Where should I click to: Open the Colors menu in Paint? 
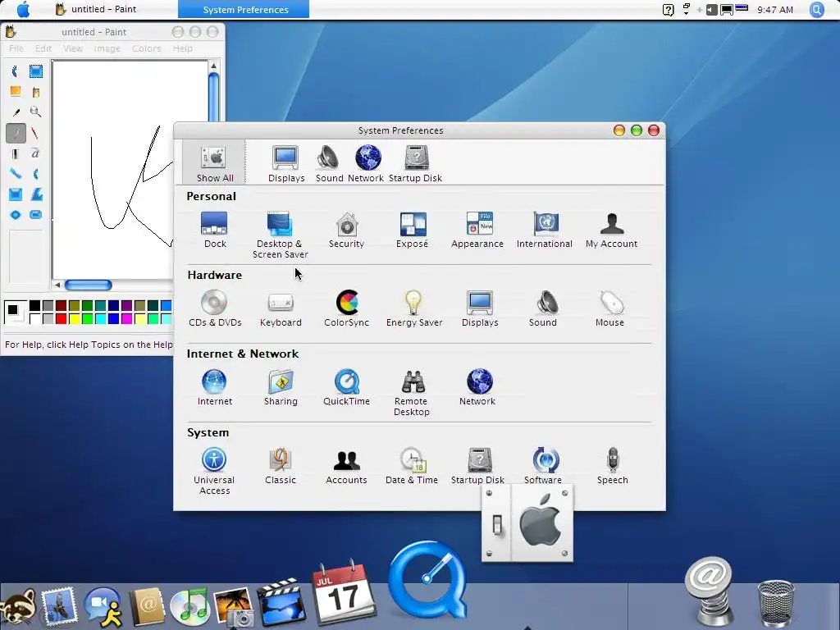click(146, 48)
